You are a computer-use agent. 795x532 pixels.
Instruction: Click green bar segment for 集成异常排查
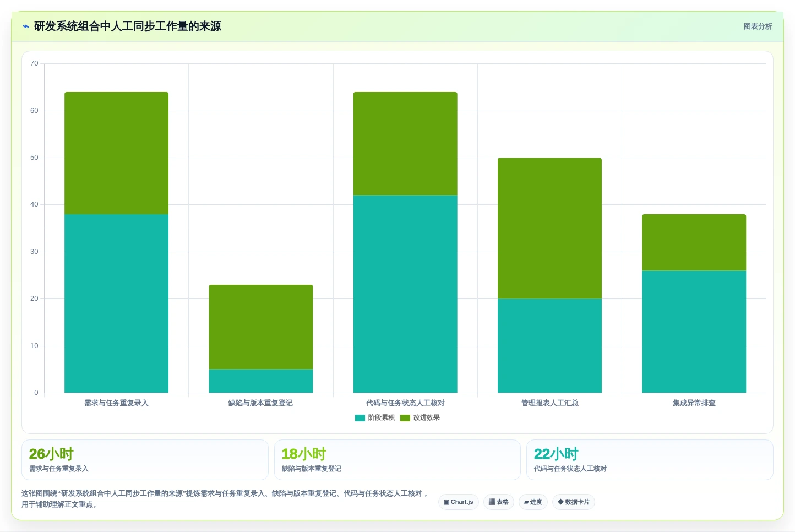pos(694,242)
